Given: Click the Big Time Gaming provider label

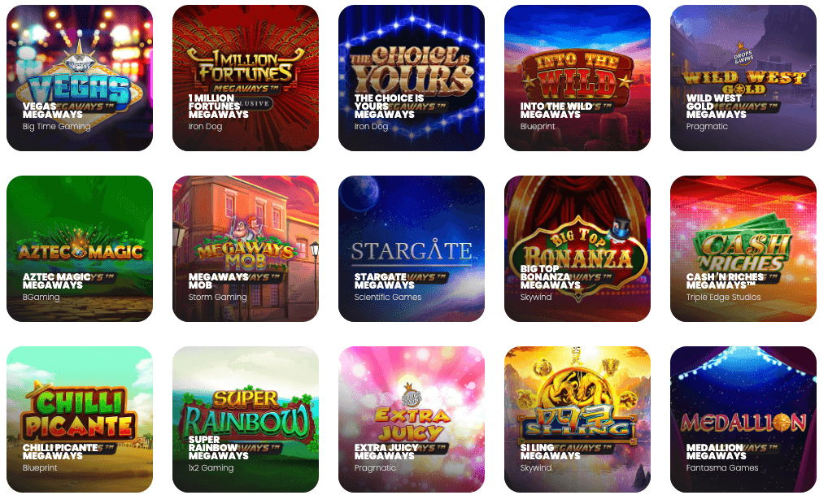Looking at the screenshot, I should click(56, 127).
